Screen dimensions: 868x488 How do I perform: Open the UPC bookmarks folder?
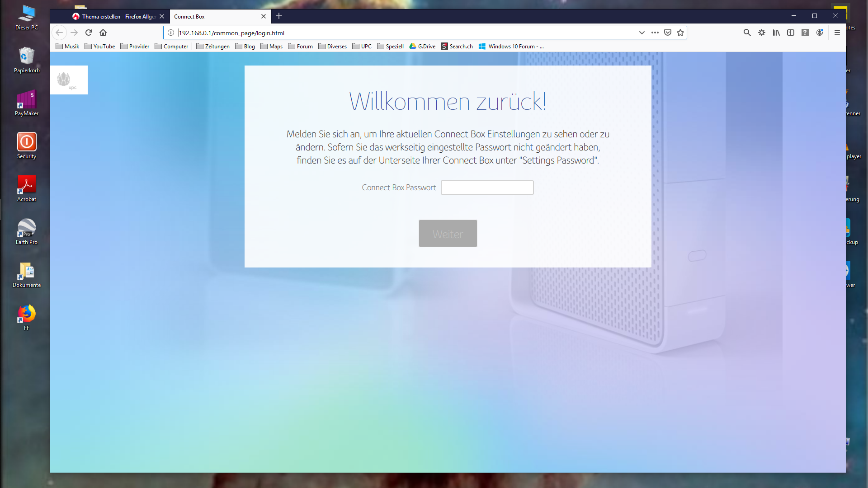pos(362,47)
